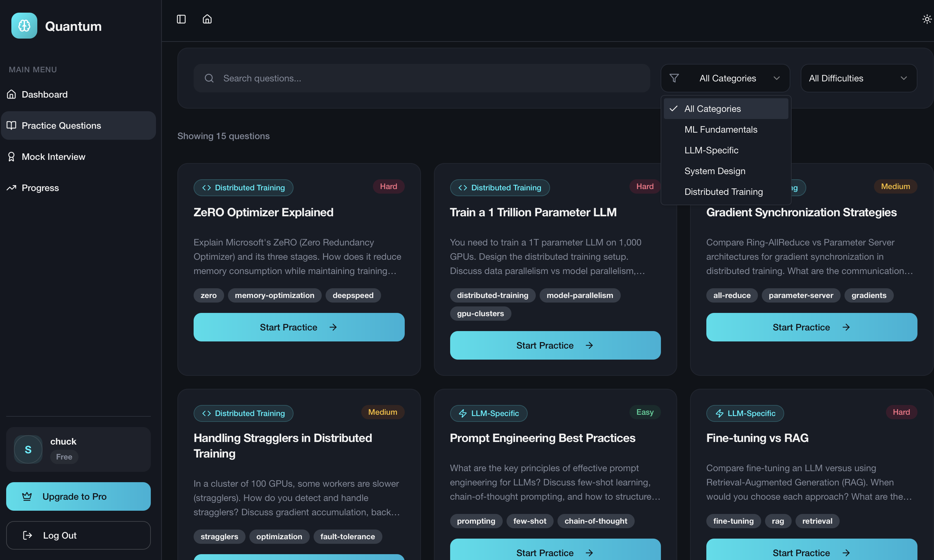The width and height of the screenshot is (934, 560).
Task: Open the All Difficulties dropdown
Action: 858,78
